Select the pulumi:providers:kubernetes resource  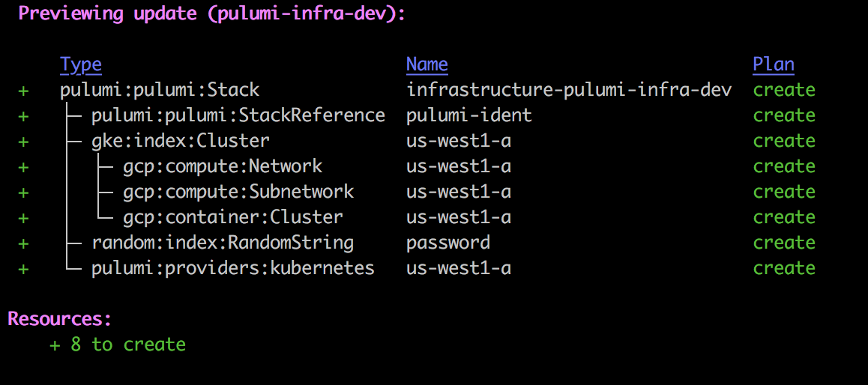point(233,268)
